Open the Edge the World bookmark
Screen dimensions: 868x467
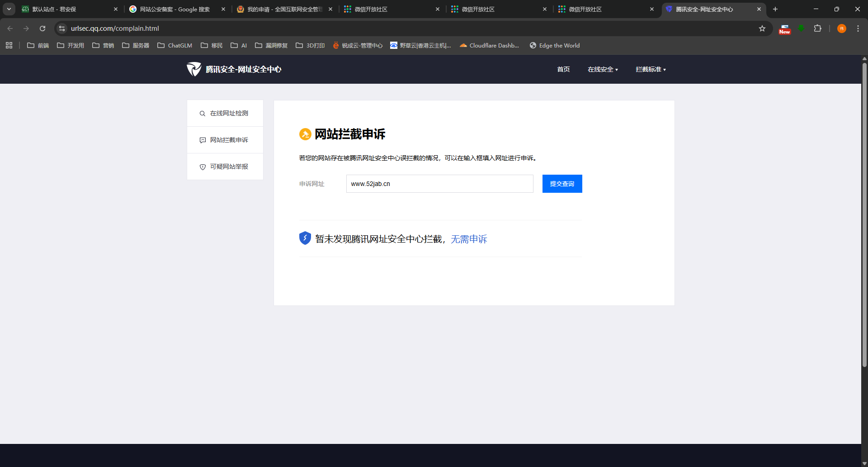point(555,45)
